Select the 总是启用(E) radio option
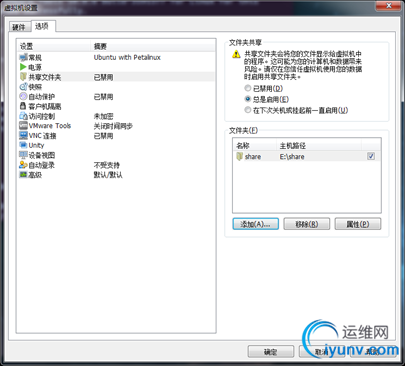 click(248, 99)
